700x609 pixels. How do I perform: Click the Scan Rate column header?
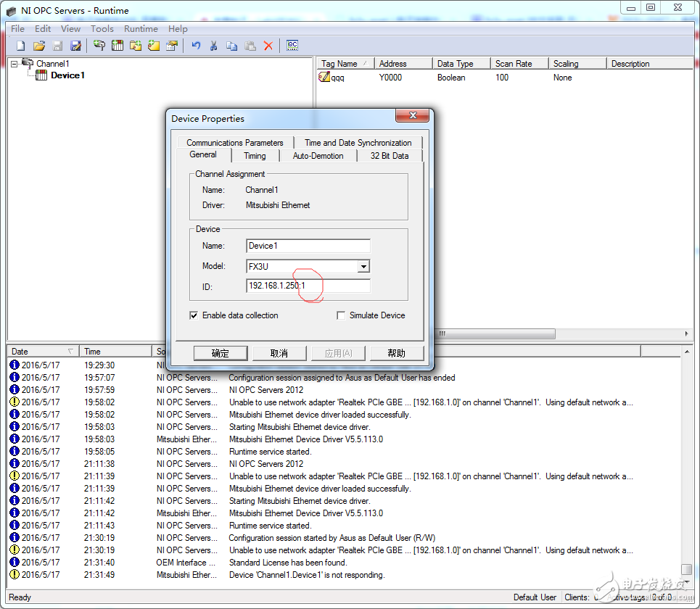point(519,64)
